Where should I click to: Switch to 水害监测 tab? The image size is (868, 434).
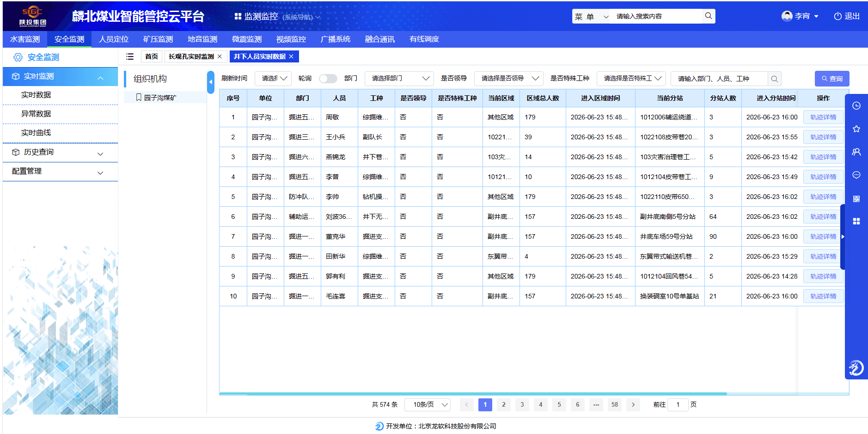(x=25, y=39)
